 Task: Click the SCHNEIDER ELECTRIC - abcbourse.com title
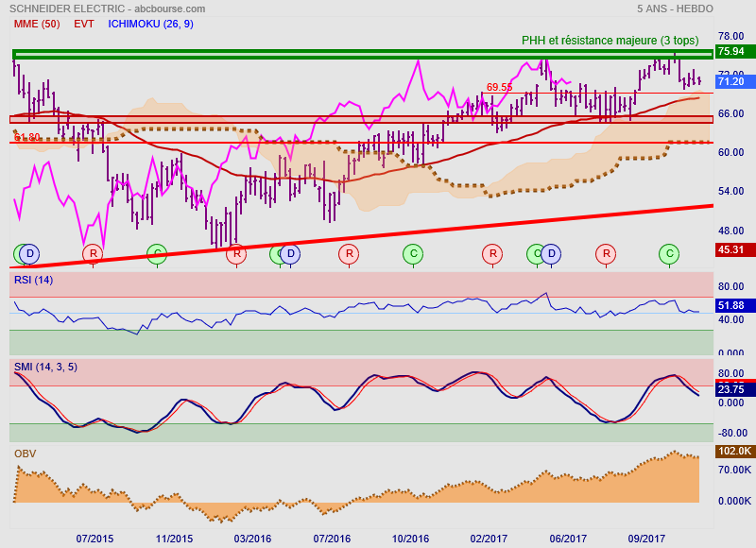click(x=108, y=9)
